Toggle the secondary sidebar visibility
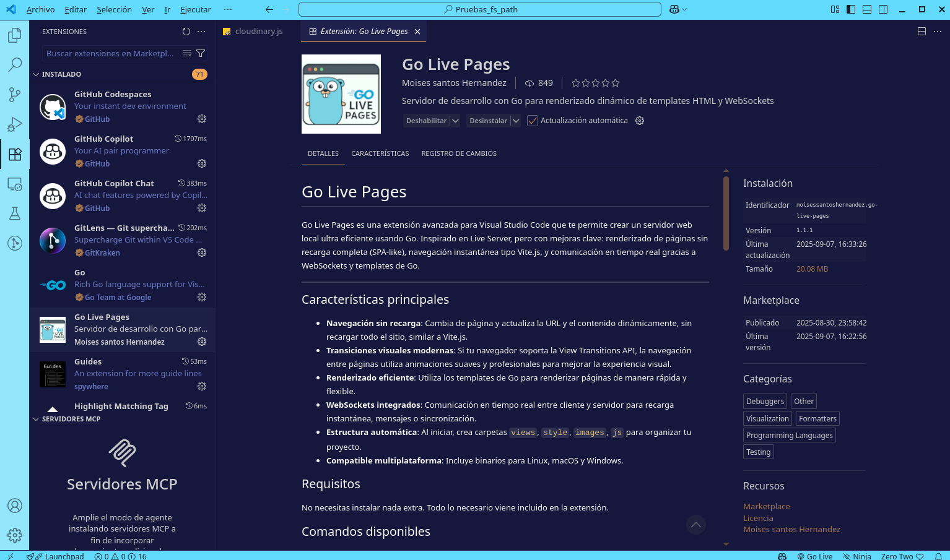This screenshot has height=560, width=950. click(x=883, y=9)
